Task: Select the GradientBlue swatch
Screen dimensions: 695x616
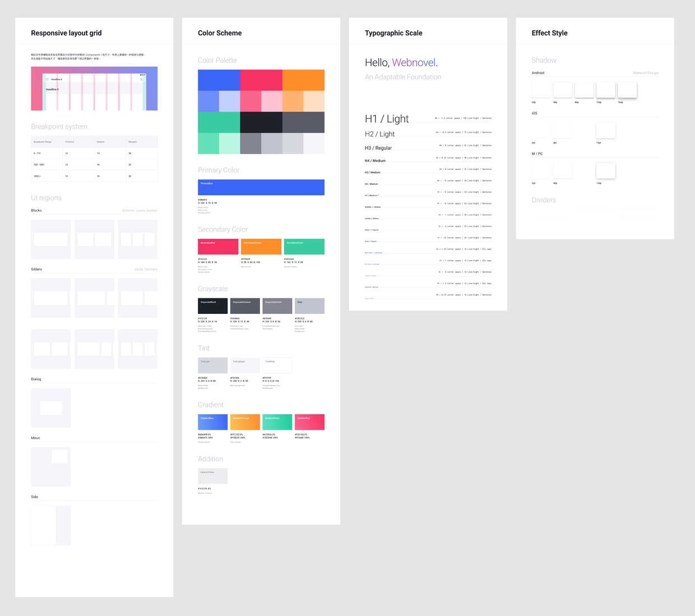Action: (213, 422)
